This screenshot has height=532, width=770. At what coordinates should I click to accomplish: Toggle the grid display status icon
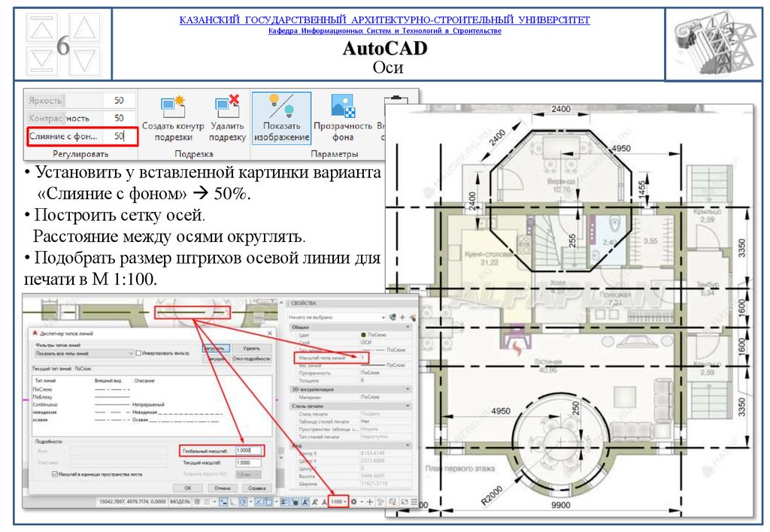(x=196, y=502)
